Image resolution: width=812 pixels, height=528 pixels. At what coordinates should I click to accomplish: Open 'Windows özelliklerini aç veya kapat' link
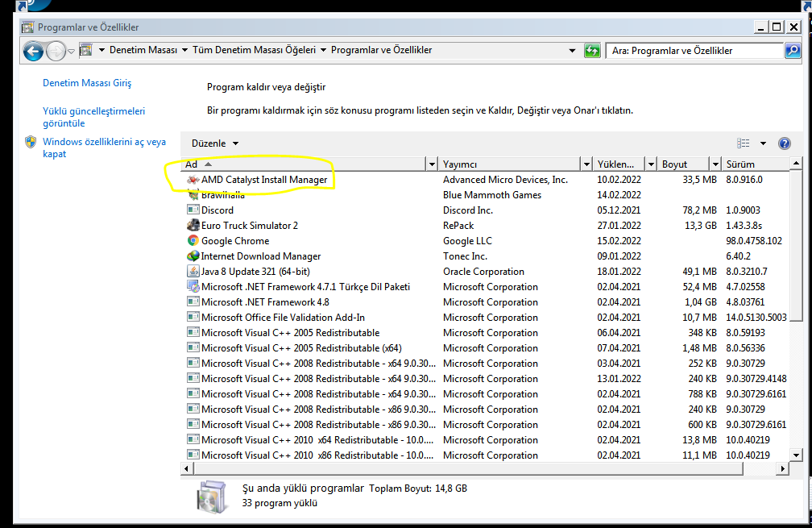pyautogui.click(x=104, y=148)
